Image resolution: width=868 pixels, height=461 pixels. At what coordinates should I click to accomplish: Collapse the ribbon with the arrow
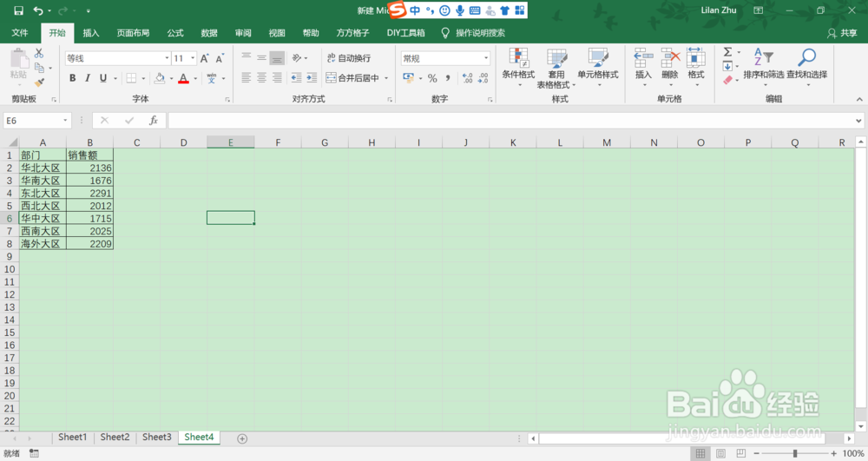click(859, 99)
